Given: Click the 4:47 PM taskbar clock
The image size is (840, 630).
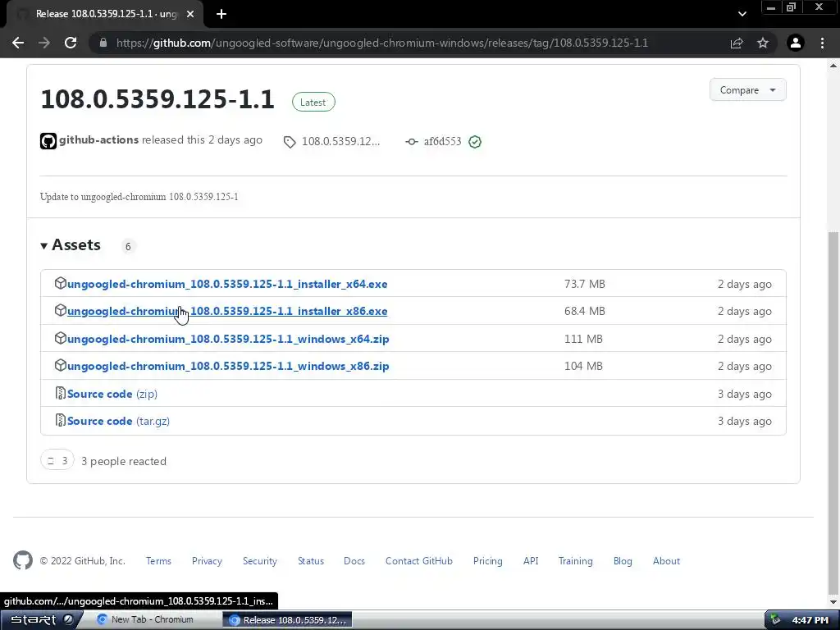Looking at the screenshot, I should tap(810, 620).
